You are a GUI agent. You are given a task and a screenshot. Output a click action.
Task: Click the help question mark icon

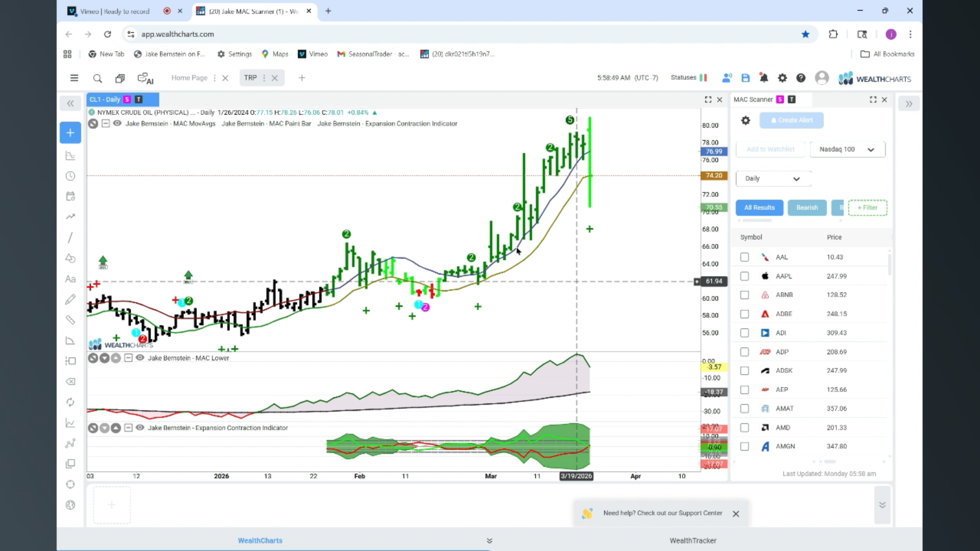click(801, 78)
